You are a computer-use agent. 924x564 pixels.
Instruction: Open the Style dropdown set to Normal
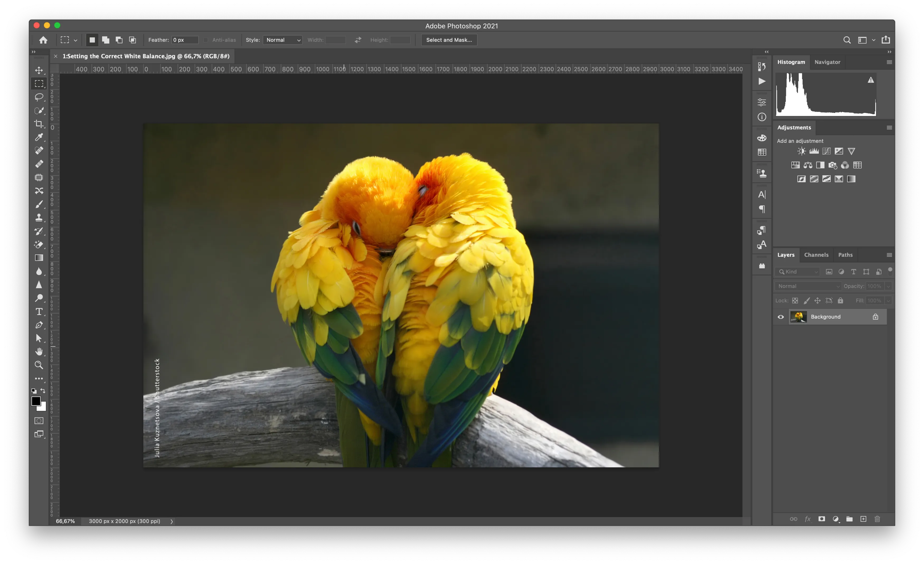282,40
